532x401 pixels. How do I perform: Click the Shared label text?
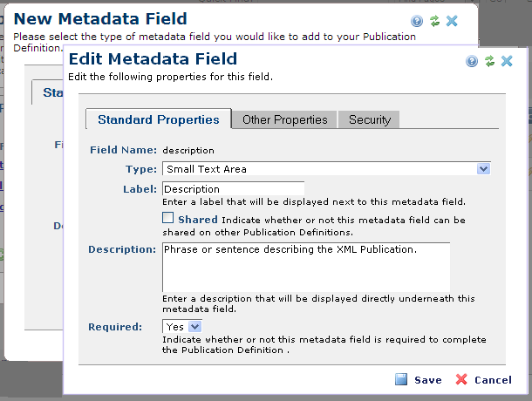(x=197, y=220)
